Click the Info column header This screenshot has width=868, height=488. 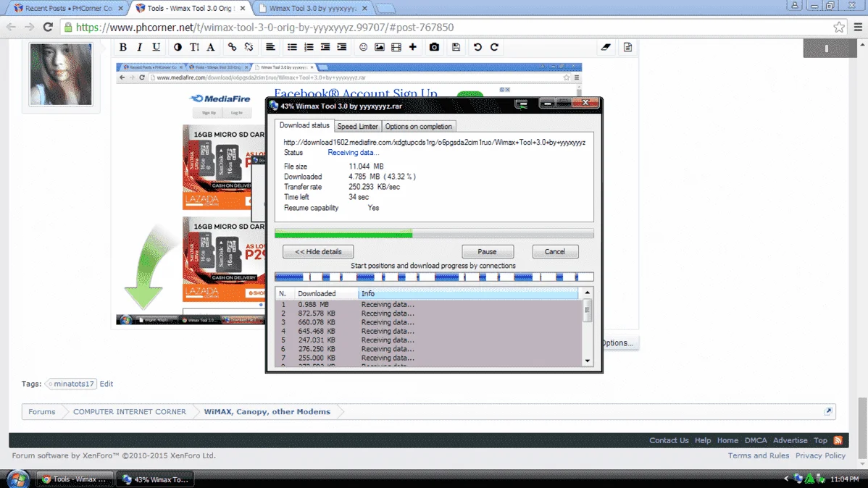coord(468,293)
